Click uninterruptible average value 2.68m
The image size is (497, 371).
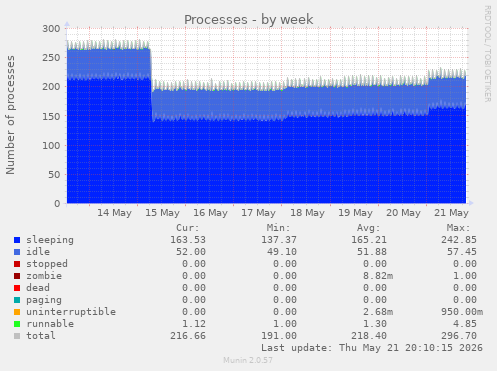click(378, 312)
